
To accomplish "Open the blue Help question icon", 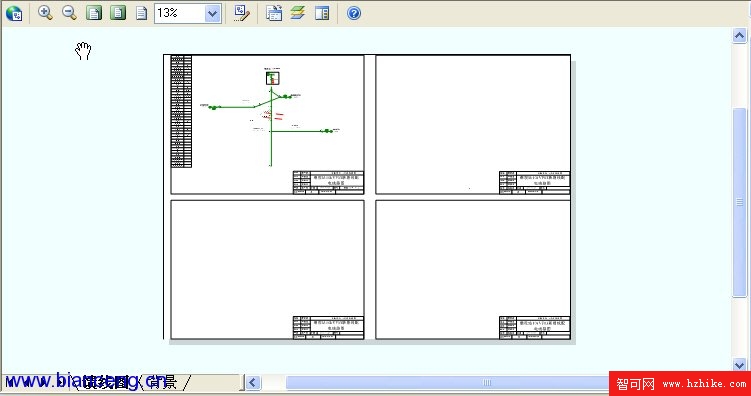I will tap(353, 13).
